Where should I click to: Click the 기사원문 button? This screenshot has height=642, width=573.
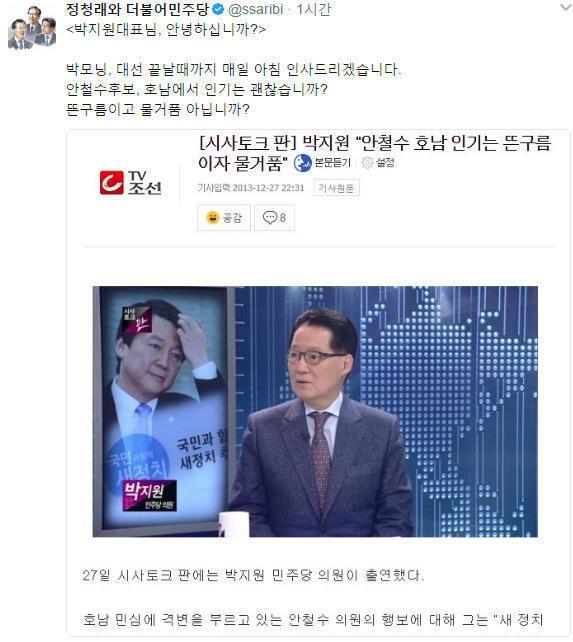click(x=336, y=188)
